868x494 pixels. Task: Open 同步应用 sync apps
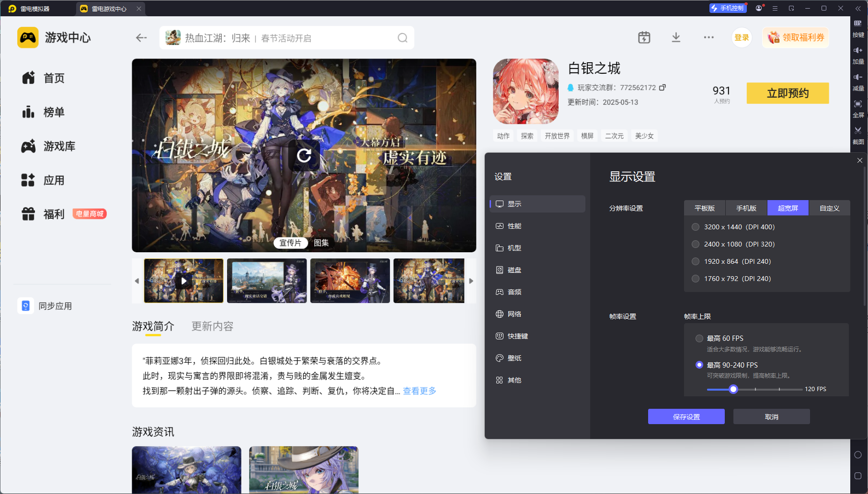point(45,306)
